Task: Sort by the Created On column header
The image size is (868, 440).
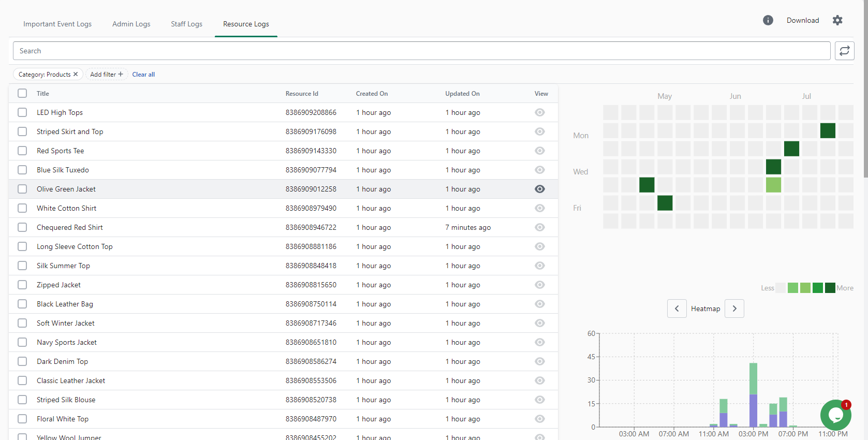Action: click(372, 94)
